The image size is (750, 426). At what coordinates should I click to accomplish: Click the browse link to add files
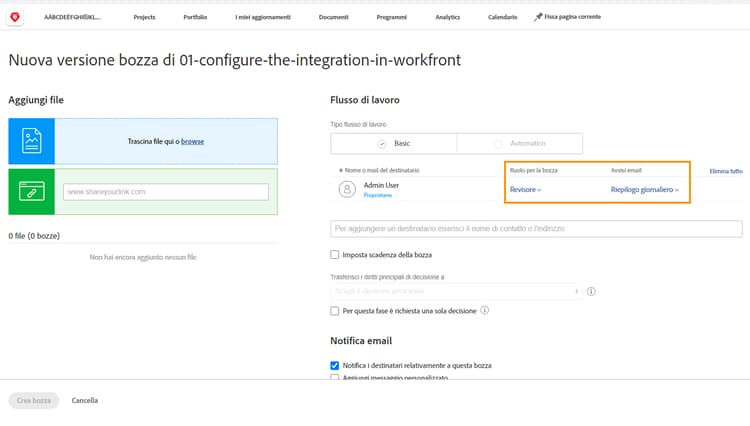tap(193, 141)
